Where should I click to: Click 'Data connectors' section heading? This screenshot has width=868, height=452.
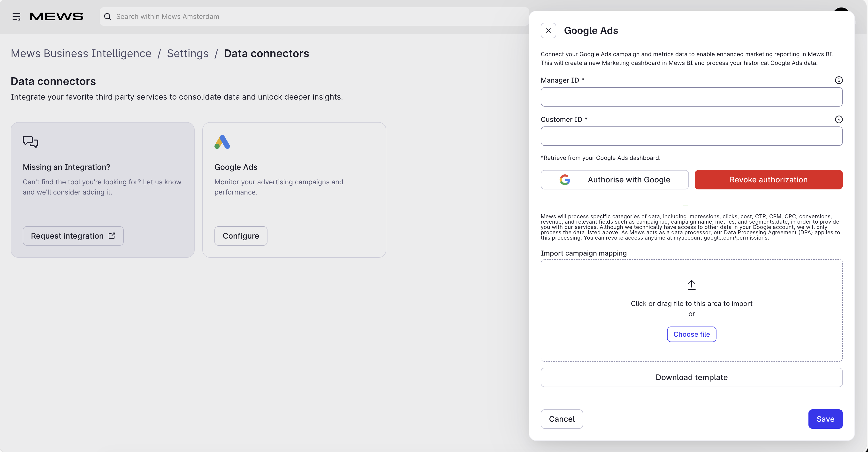tap(53, 81)
